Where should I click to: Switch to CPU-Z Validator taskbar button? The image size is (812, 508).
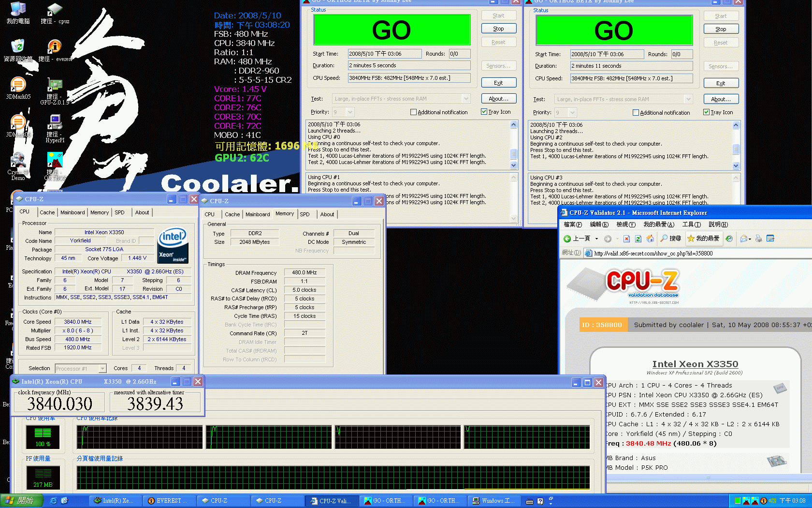[x=333, y=501]
